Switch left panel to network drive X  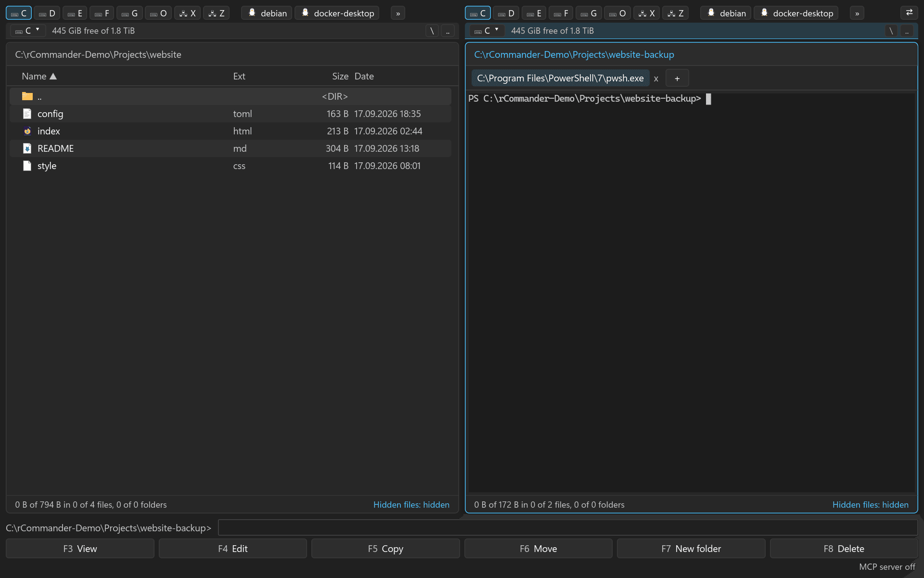pos(187,13)
